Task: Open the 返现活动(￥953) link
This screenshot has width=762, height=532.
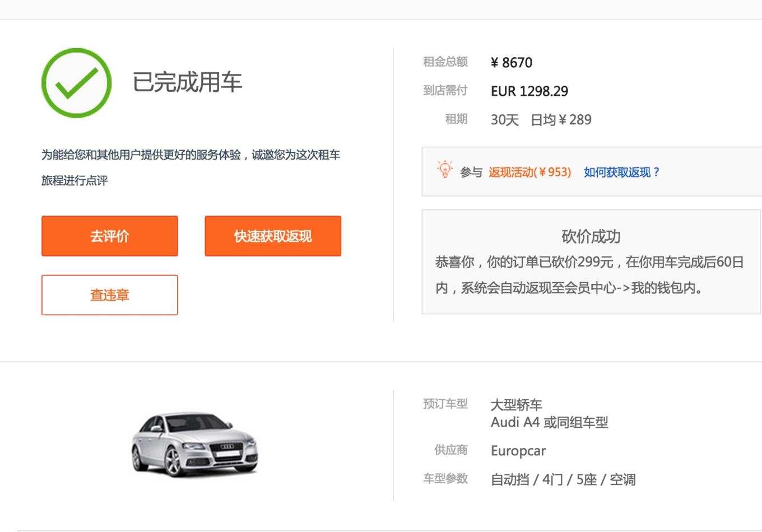Action: tap(529, 172)
